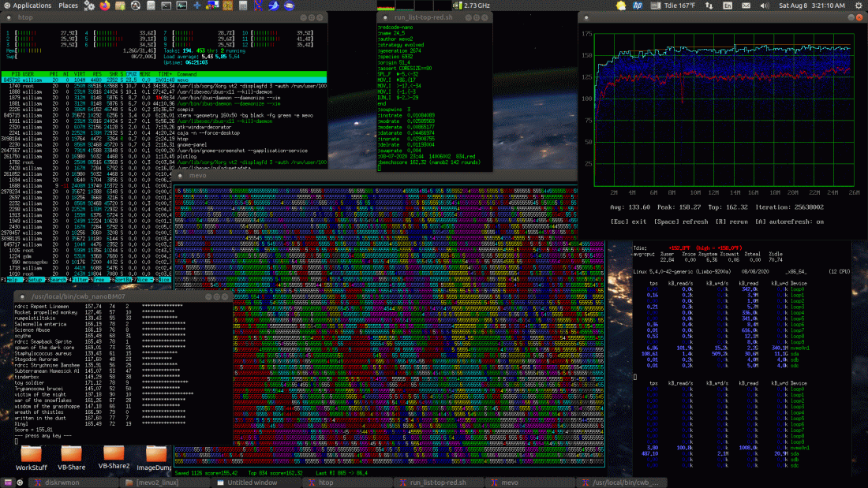Open the clock showing Sat Aug 8
The width and height of the screenshot is (868, 488).
tap(811, 6)
